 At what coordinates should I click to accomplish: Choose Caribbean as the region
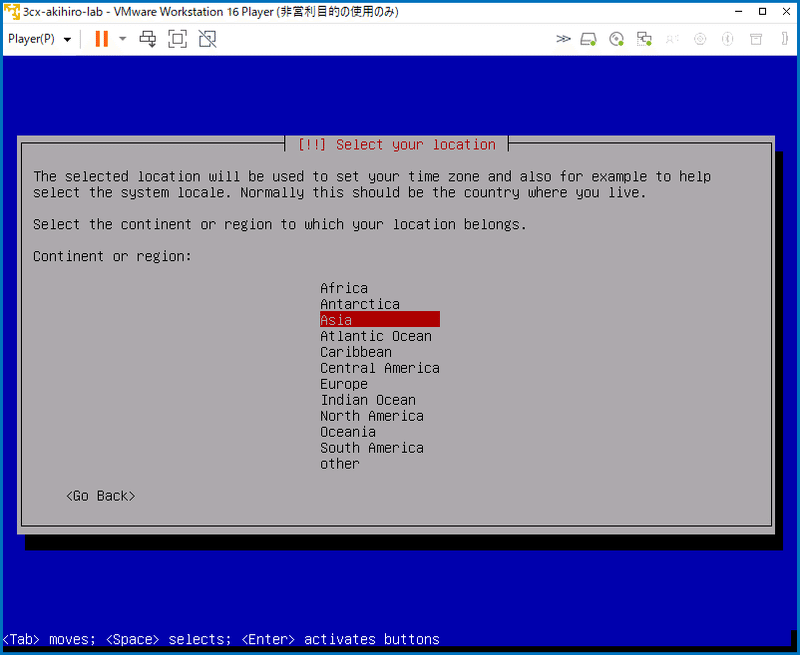click(356, 352)
